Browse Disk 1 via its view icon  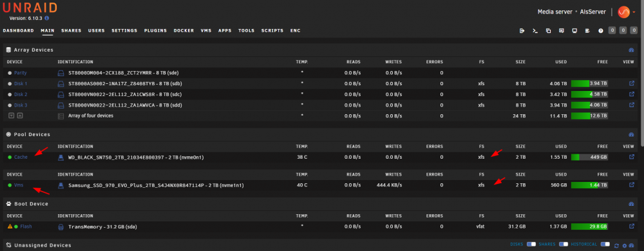coord(631,83)
